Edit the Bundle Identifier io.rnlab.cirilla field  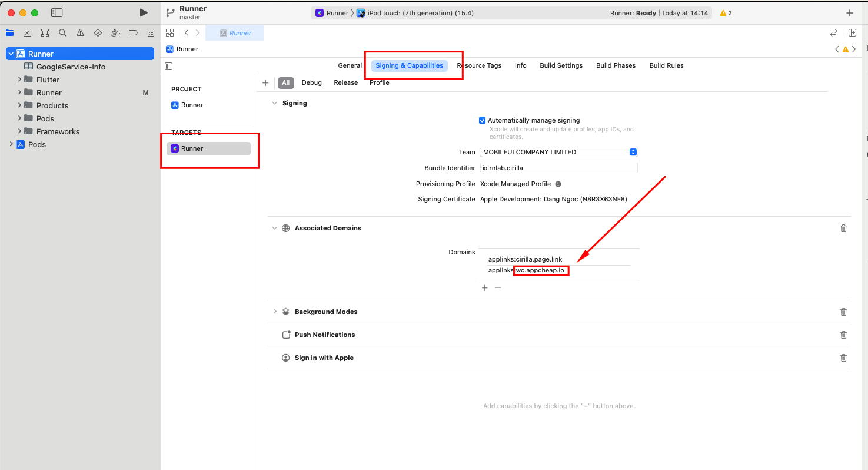pyautogui.click(x=558, y=168)
